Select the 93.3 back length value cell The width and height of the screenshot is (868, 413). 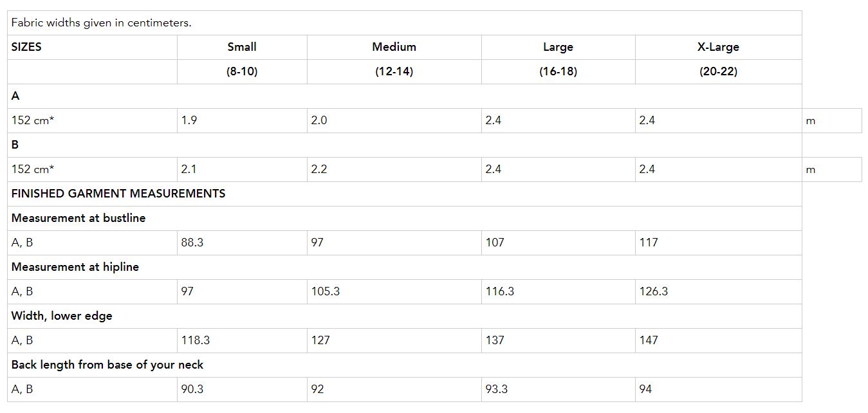[497, 389]
